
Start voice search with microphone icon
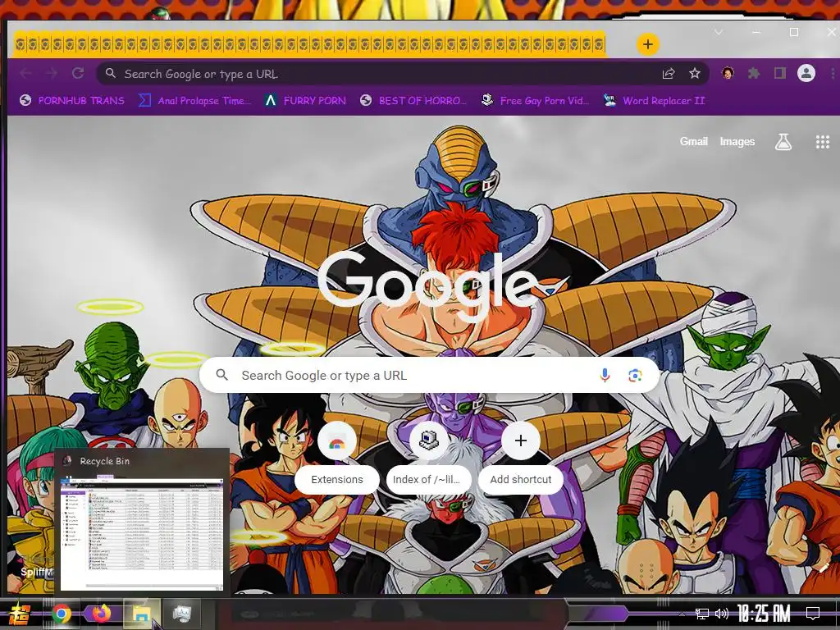coord(605,375)
